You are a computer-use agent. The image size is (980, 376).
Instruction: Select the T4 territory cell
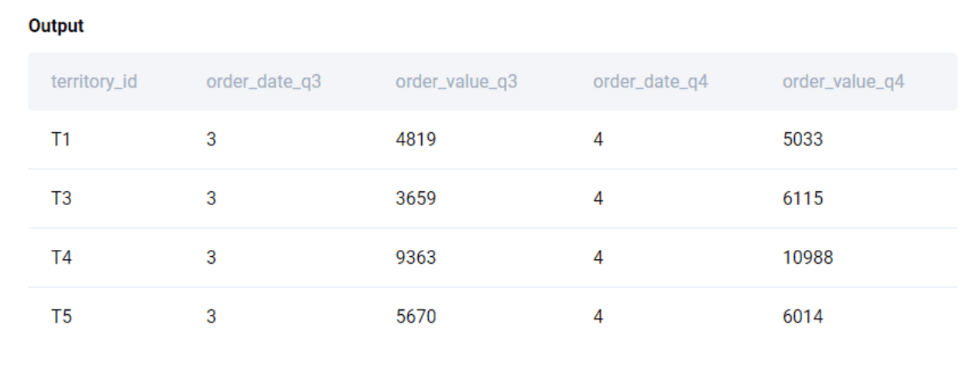point(61,258)
